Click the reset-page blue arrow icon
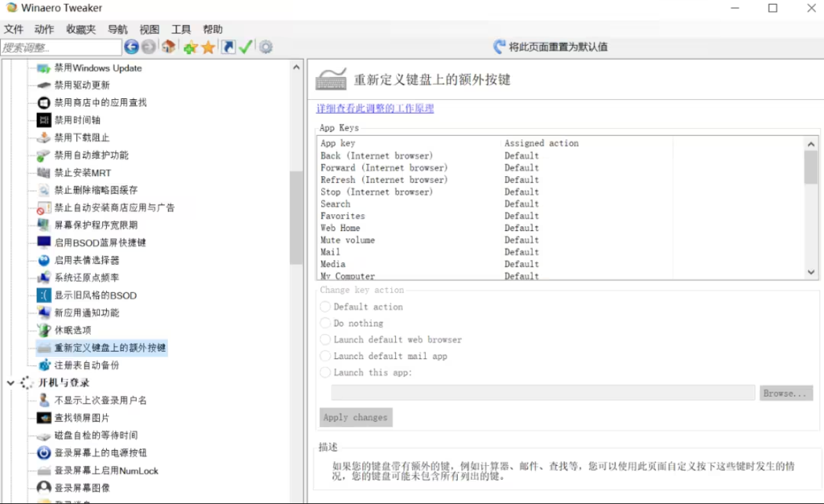The image size is (824, 504). 499,46
